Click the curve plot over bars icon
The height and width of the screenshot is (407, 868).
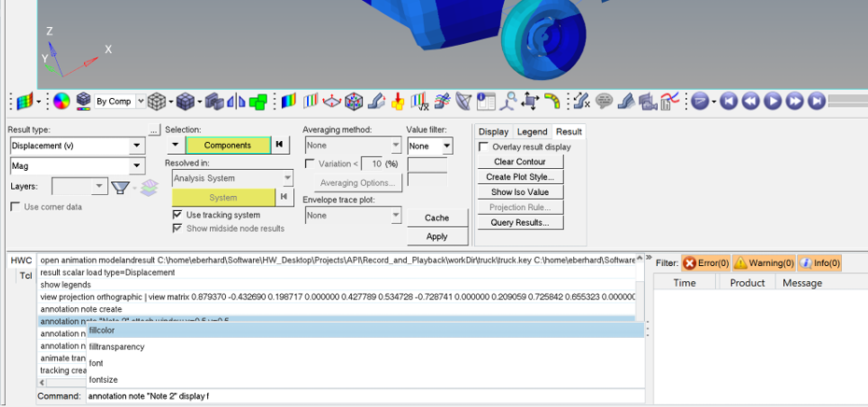coord(669,101)
